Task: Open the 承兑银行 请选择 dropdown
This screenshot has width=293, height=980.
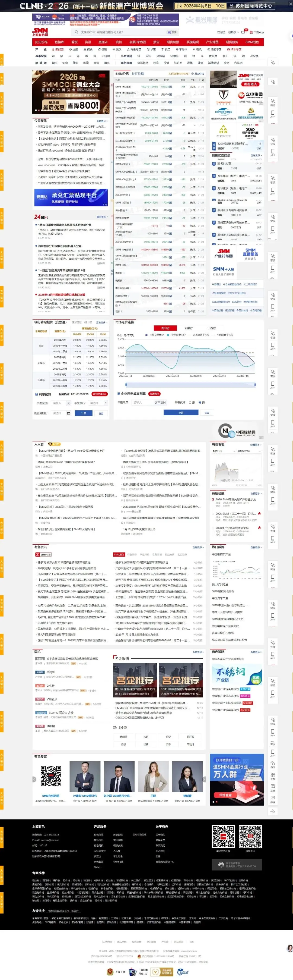Action: coord(98,403)
